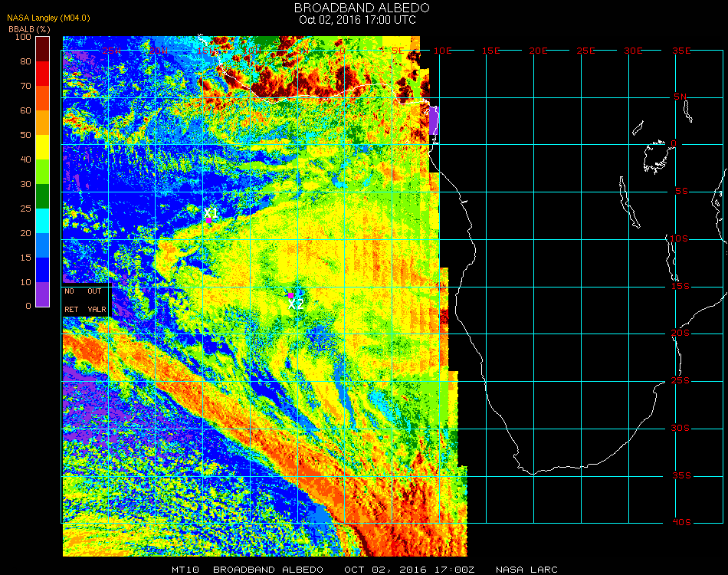Viewport: 728px width, 575px height.
Task: Click the '20S' latitude label
Action: (680, 333)
